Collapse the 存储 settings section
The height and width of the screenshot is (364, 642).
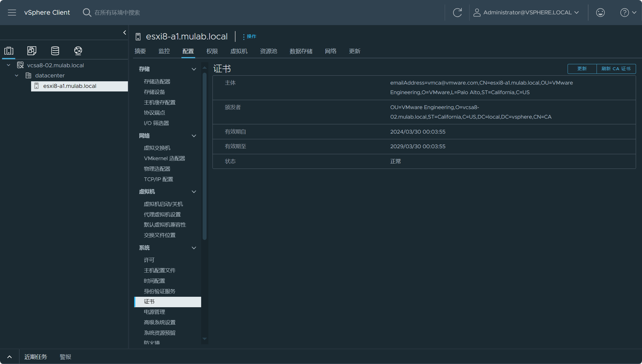click(x=194, y=69)
